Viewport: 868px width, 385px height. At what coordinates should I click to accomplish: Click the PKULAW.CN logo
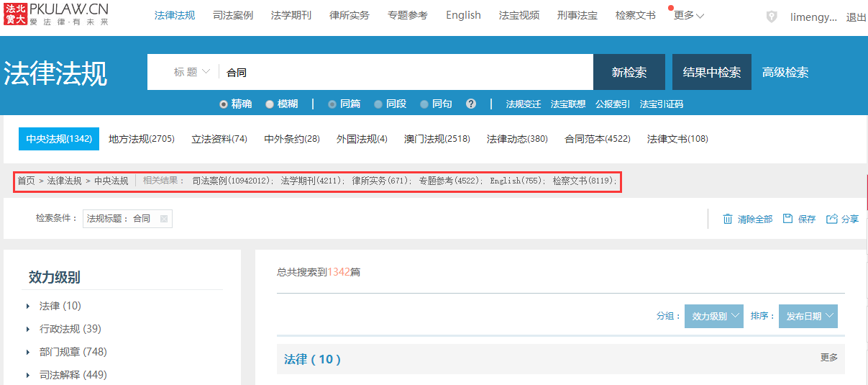[58, 14]
